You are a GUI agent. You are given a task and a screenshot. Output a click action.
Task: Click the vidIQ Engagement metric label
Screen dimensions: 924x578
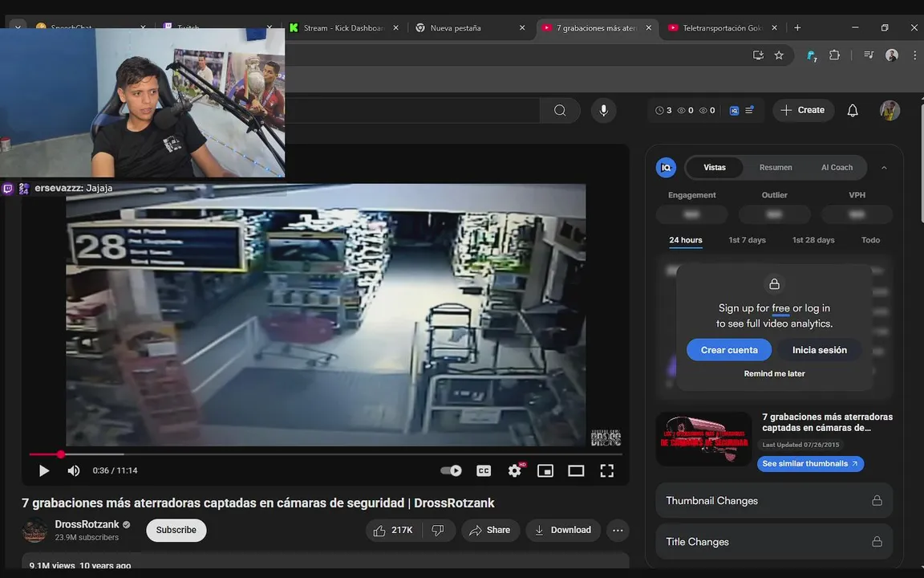pyautogui.click(x=692, y=195)
